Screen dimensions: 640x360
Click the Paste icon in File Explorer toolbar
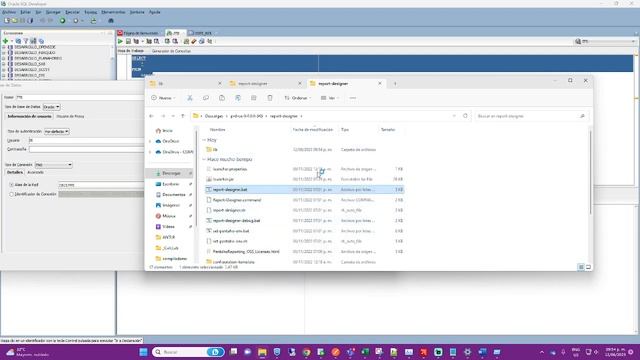[222, 98]
